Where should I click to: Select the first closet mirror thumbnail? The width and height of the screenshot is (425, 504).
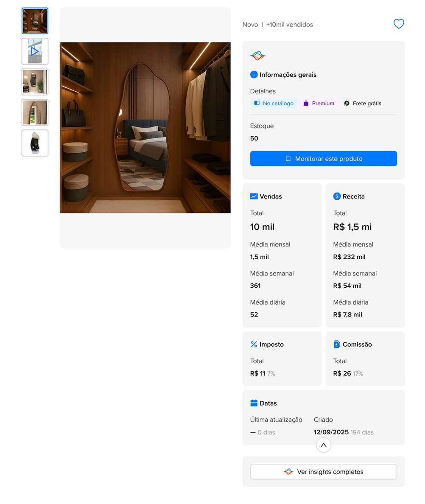pos(35,21)
